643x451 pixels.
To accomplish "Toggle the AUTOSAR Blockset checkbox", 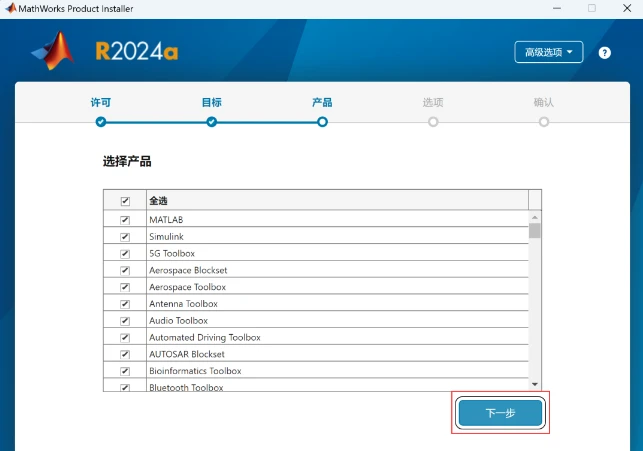I will (x=125, y=354).
